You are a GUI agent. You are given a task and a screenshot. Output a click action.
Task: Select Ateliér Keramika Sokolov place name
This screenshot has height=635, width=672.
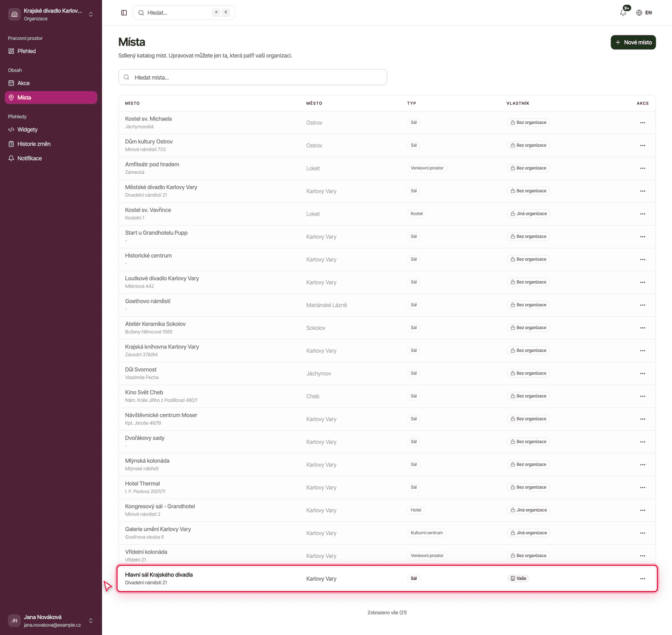coord(155,324)
